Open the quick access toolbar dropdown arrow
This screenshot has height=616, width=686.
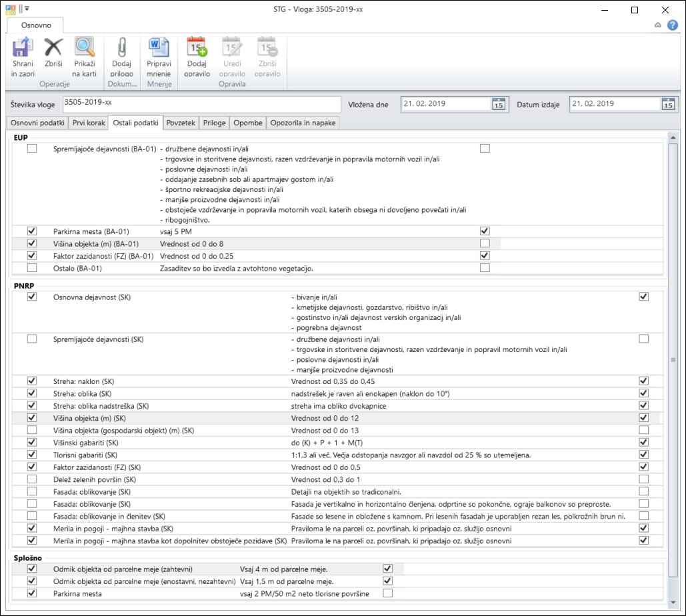click(27, 9)
